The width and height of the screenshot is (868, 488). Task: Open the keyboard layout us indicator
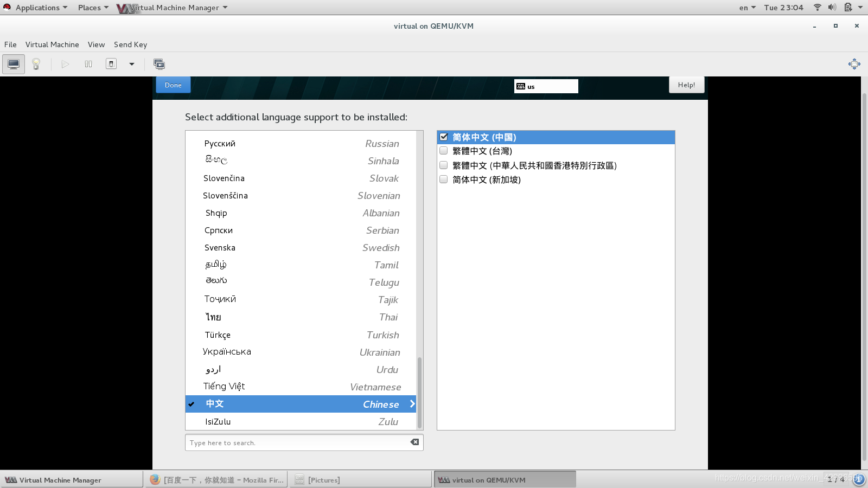tap(546, 86)
